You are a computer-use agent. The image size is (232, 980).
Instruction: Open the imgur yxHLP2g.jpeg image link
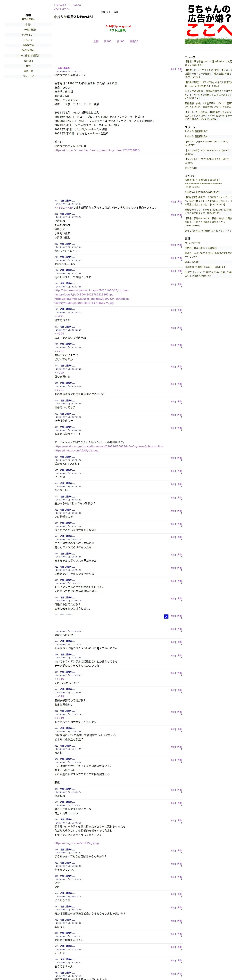coord(76,843)
